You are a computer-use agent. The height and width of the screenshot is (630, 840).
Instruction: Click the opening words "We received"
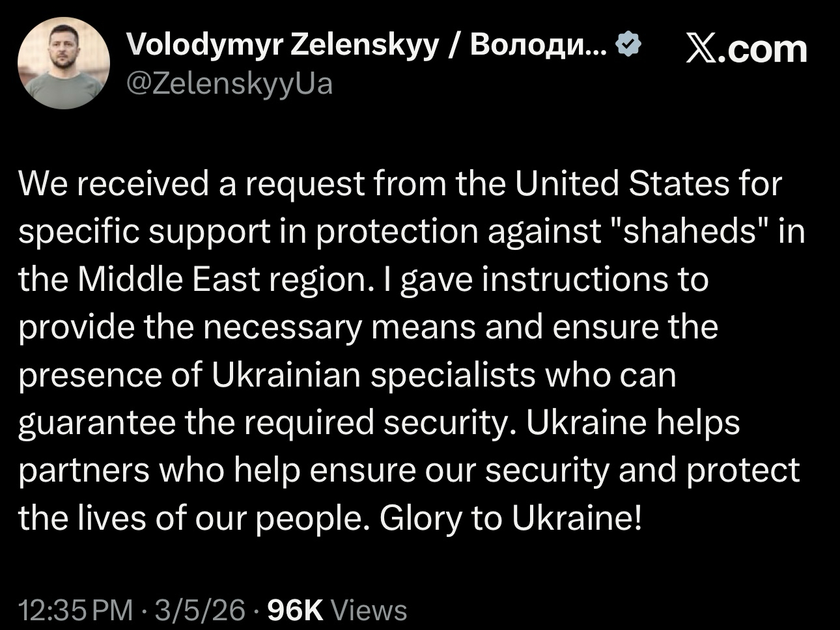[115, 184]
